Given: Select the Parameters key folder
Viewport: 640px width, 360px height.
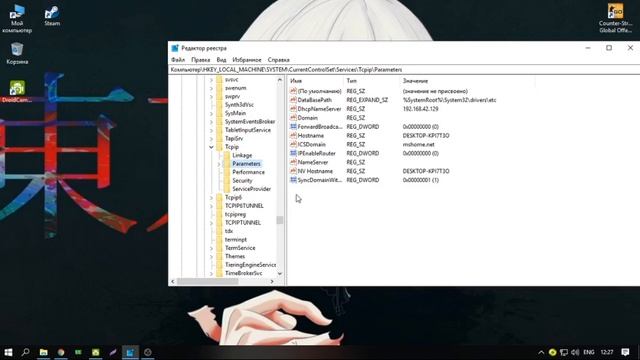Looking at the screenshot, I should (246, 164).
